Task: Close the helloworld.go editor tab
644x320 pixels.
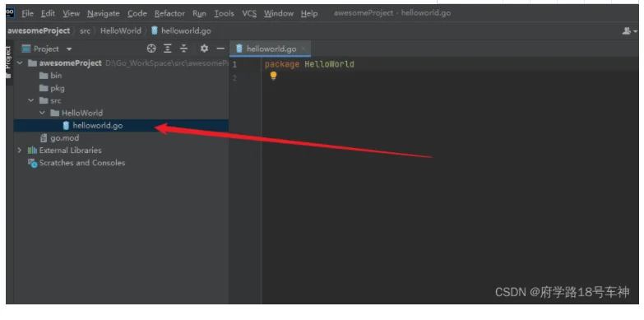Action: pyautogui.click(x=303, y=49)
